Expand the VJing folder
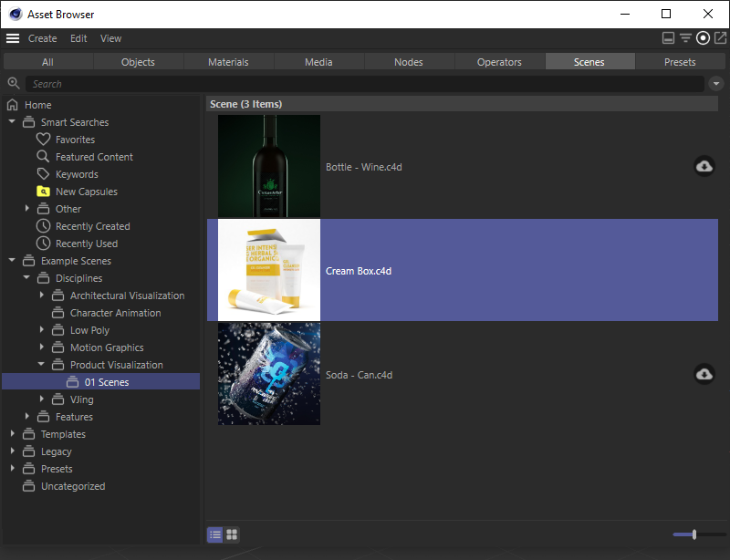 point(41,399)
